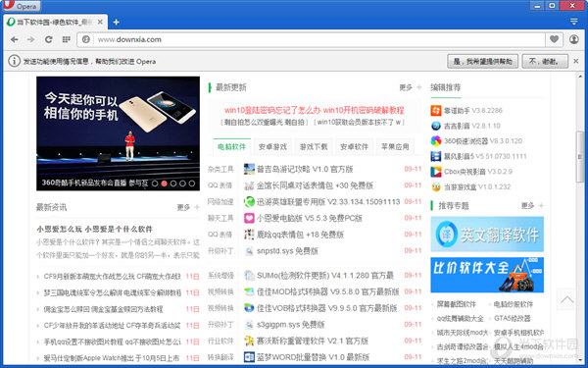Open the 佣金宝怎么赎回 news link
The image size is (588, 368).
click(103, 309)
